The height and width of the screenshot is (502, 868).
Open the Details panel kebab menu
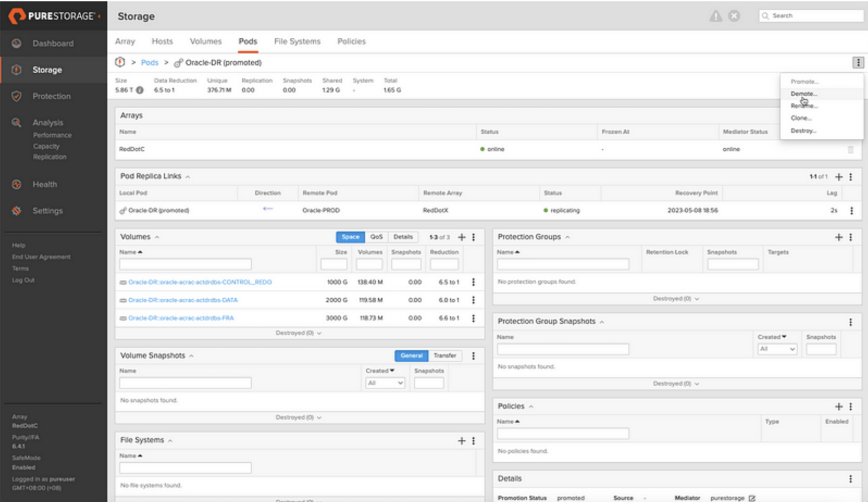851,479
